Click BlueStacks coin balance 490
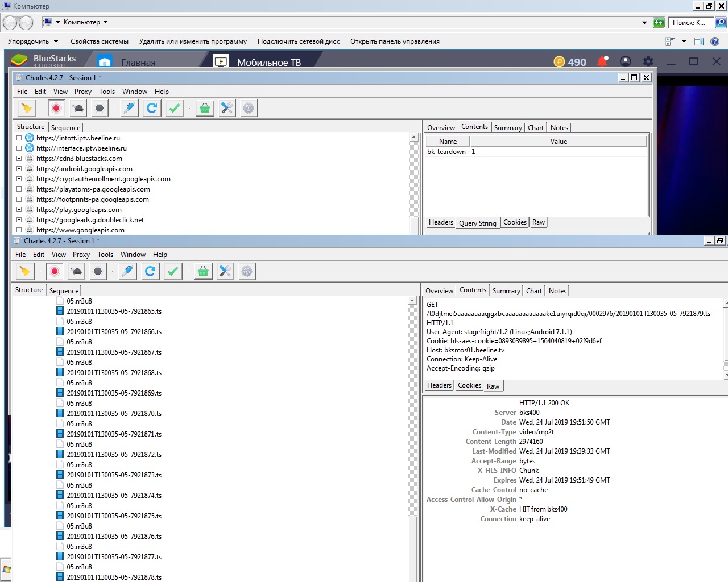This screenshot has width=728, height=582. pos(570,62)
